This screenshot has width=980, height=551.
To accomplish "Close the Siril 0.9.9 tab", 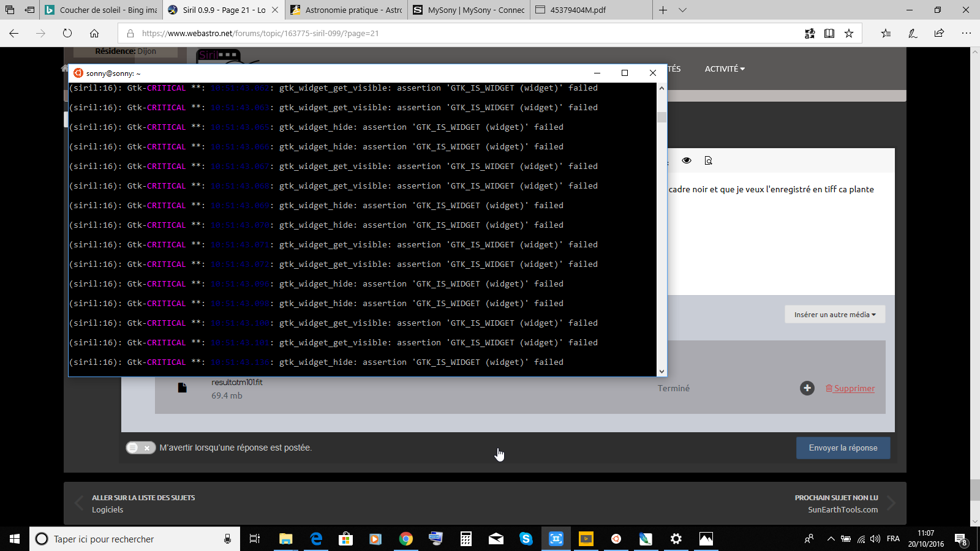I will 275,10.
